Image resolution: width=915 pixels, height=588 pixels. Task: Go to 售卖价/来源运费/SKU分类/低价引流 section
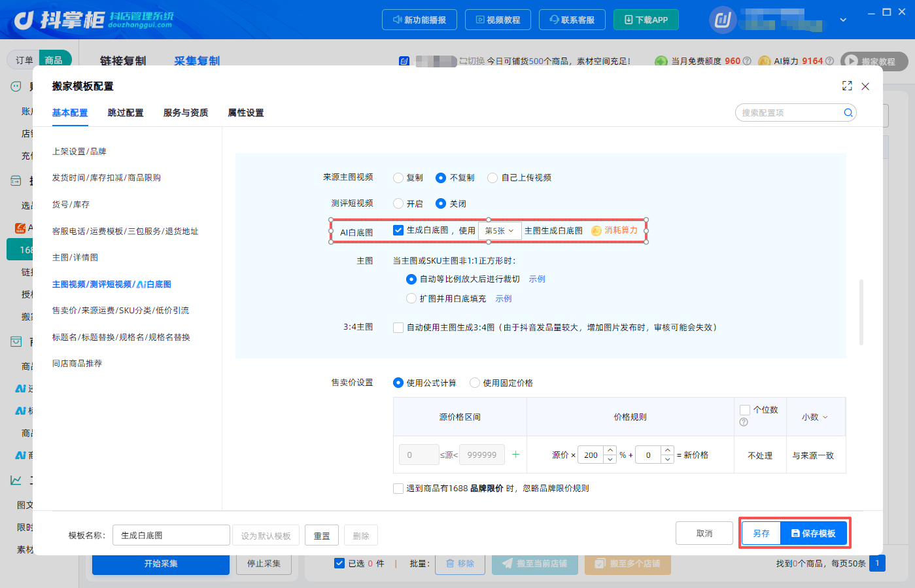[x=120, y=311]
